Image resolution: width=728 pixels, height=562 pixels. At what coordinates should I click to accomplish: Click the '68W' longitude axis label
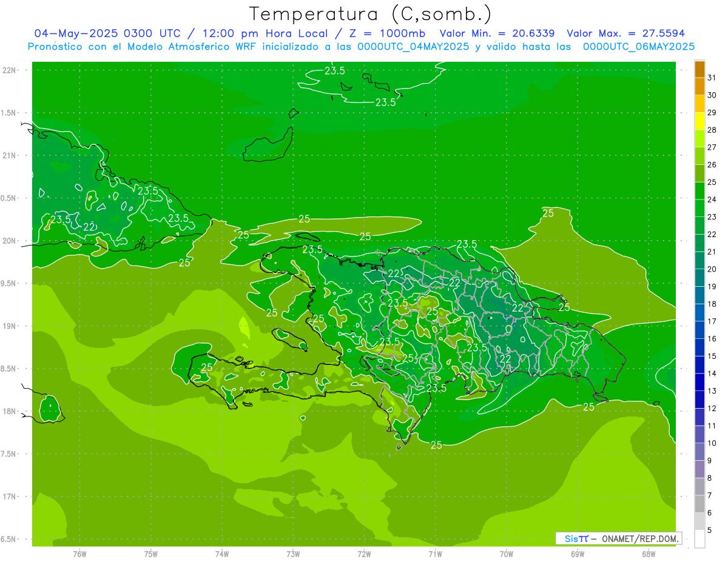649,554
